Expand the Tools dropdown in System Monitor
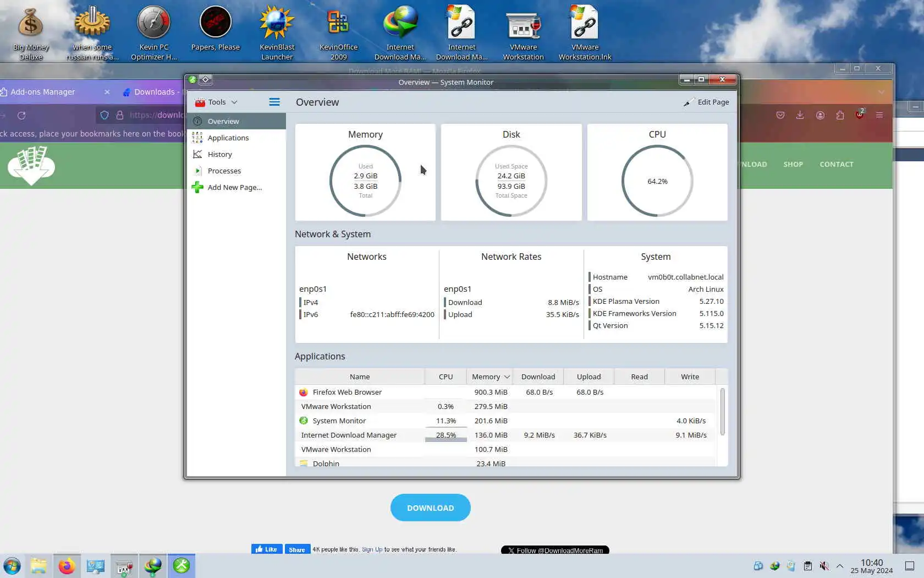The height and width of the screenshot is (578, 924). click(x=216, y=102)
